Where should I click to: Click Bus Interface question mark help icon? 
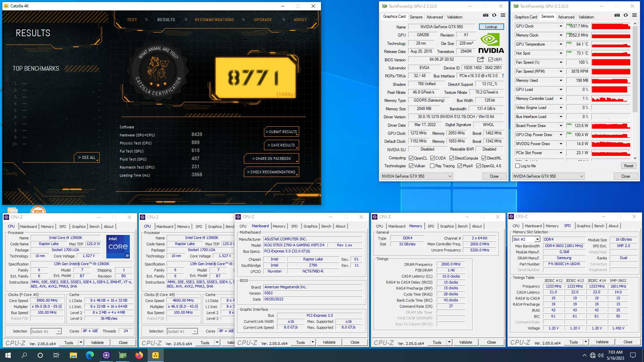502,76
